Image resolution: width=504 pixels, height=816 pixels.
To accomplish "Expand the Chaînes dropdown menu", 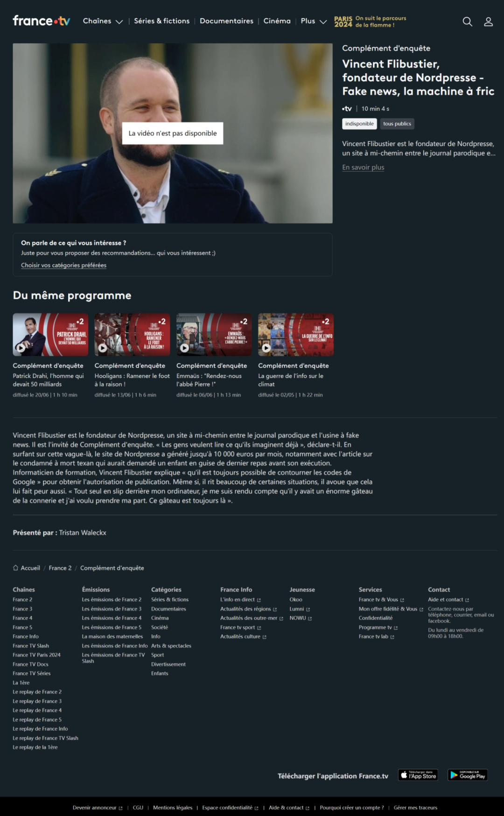I will pyautogui.click(x=103, y=21).
